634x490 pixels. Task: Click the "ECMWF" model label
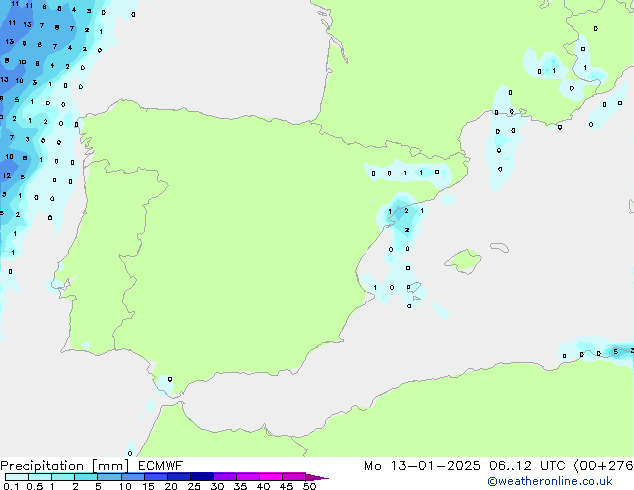pos(161,466)
